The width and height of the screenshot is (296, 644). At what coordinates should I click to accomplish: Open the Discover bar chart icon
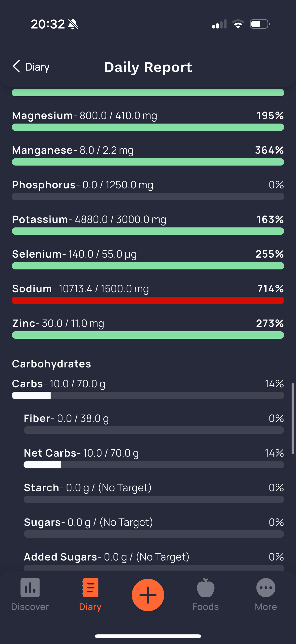pyautogui.click(x=30, y=588)
